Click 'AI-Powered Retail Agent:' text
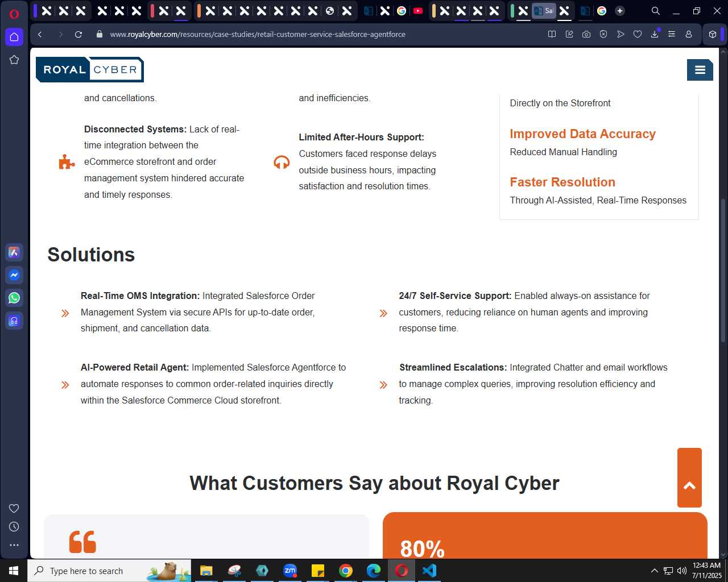 (x=135, y=368)
